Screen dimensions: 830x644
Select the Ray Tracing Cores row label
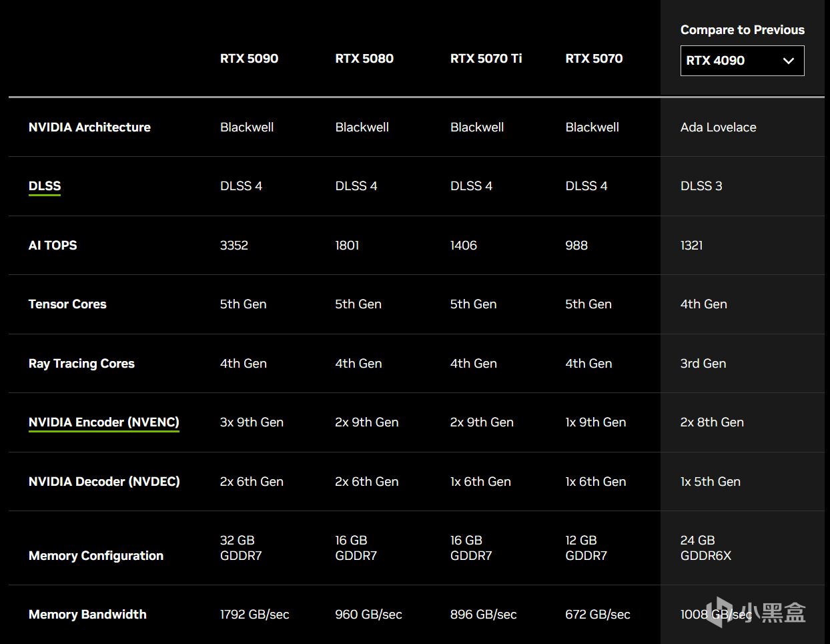[x=81, y=364]
